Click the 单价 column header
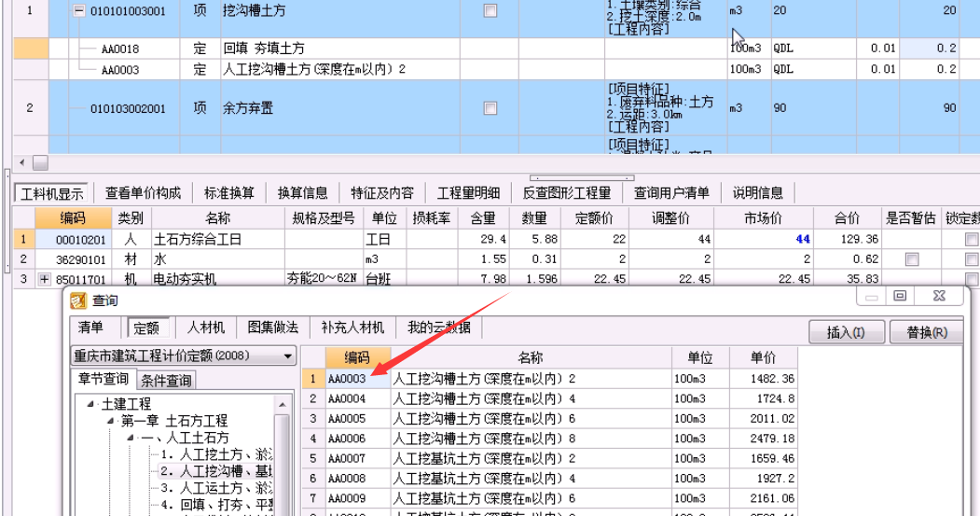 (763, 357)
